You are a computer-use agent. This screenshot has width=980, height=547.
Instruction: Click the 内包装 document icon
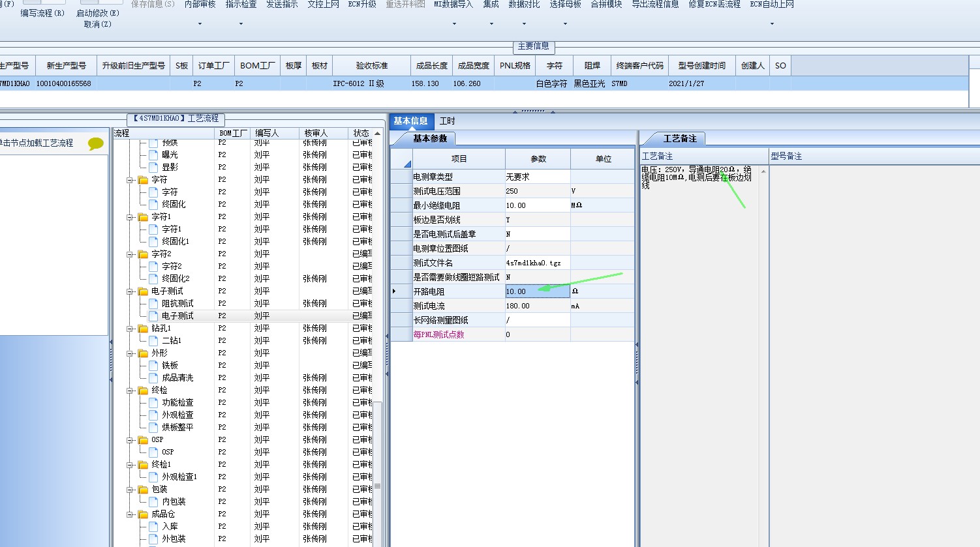click(x=153, y=501)
